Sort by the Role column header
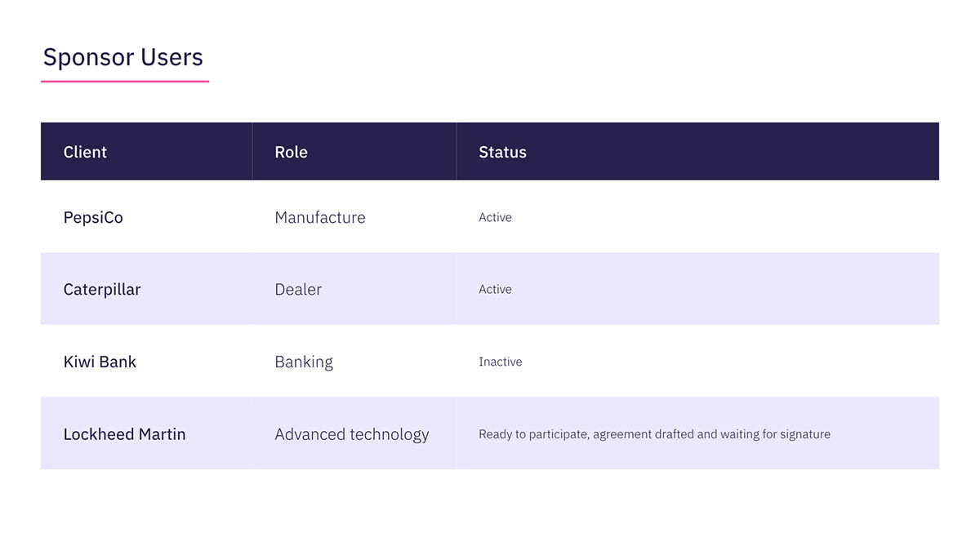The image size is (980, 551). [x=291, y=152]
